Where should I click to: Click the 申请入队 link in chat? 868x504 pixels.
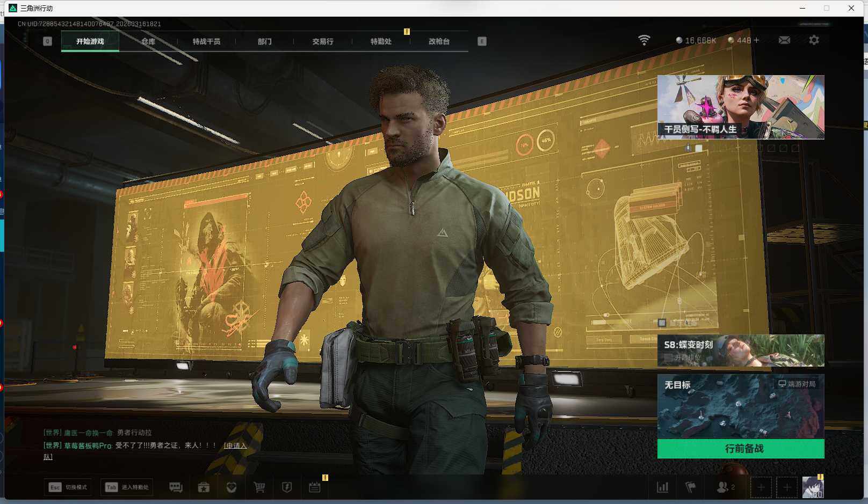[235, 445]
